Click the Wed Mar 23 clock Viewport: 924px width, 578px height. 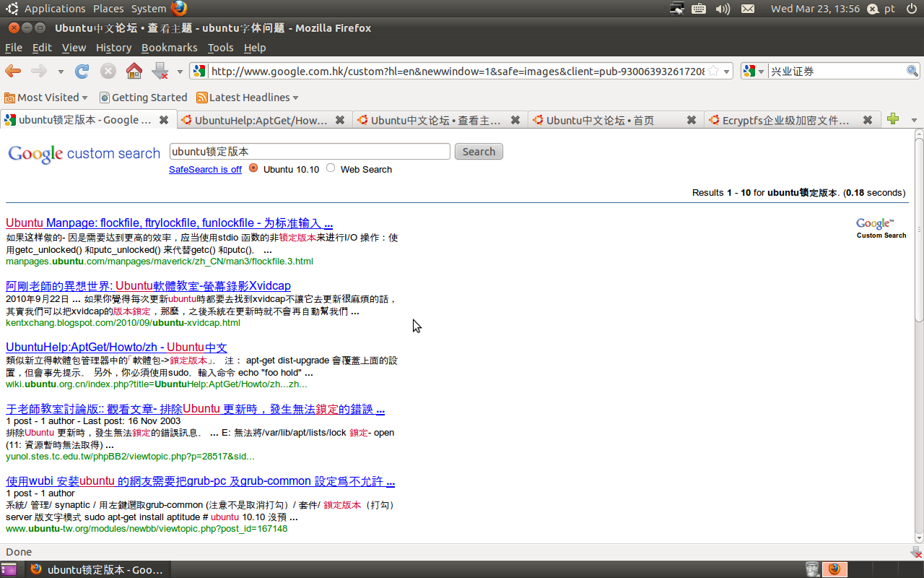click(x=815, y=9)
